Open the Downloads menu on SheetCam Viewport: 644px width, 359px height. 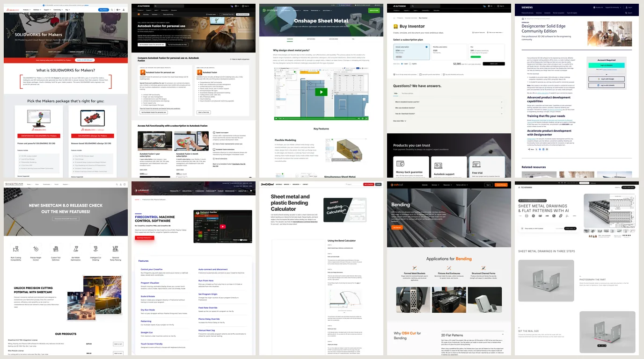47,184
